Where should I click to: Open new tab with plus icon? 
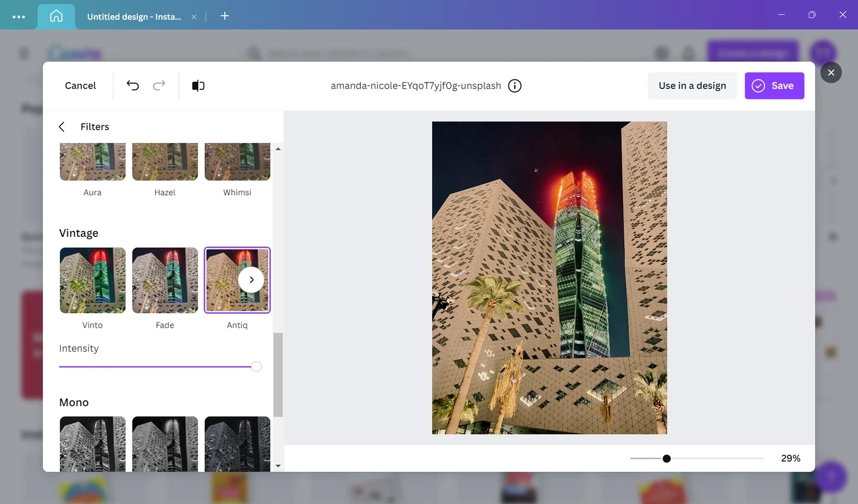click(225, 16)
